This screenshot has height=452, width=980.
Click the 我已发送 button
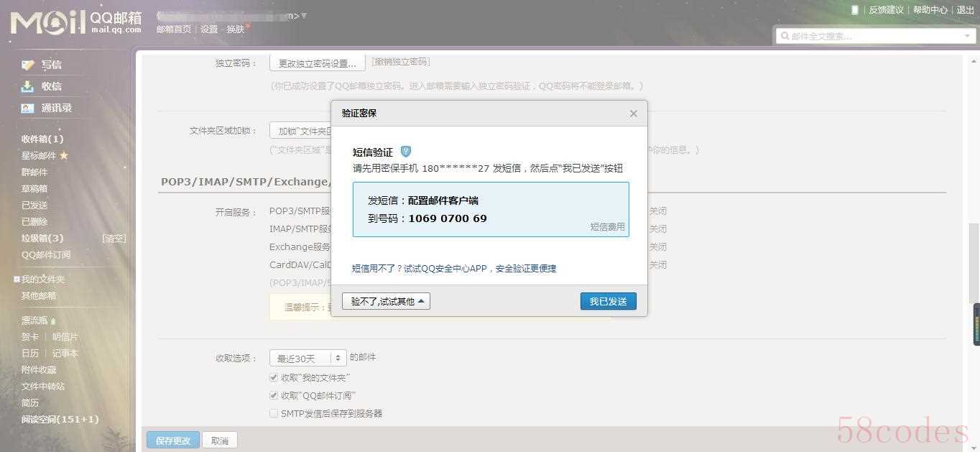(608, 301)
